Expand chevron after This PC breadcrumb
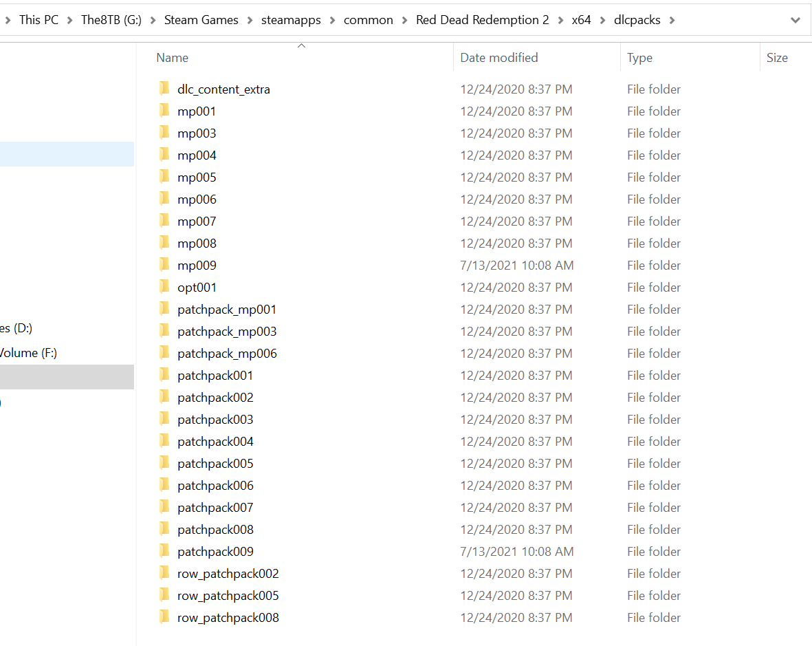The width and height of the screenshot is (812, 646). pos(69,20)
